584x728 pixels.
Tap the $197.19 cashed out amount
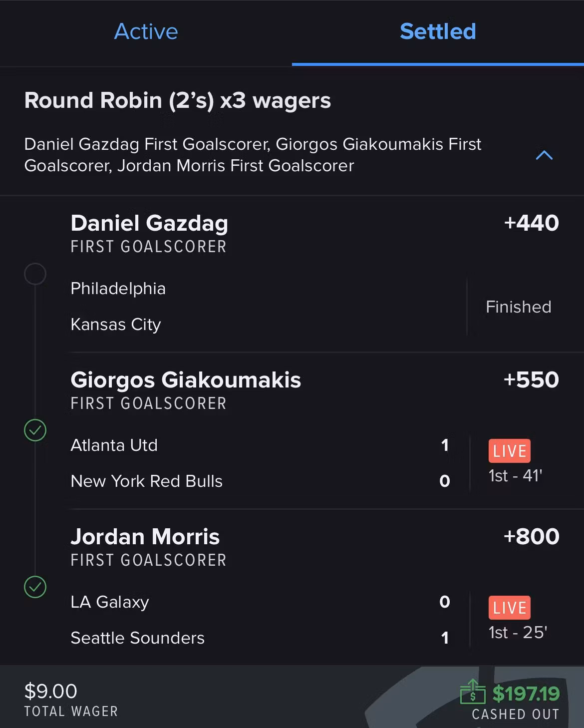526,694
